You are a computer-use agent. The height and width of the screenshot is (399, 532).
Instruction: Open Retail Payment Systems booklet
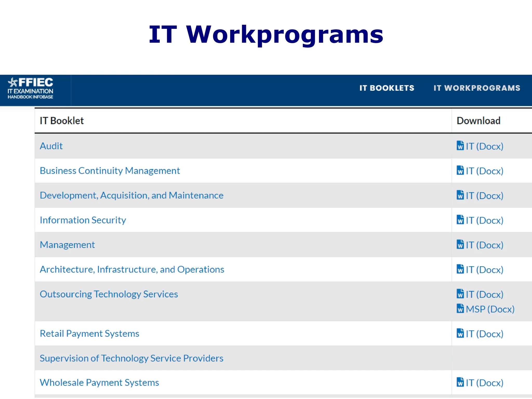pos(89,334)
